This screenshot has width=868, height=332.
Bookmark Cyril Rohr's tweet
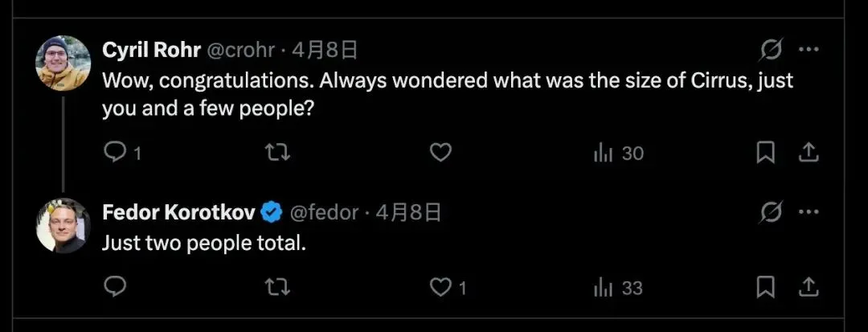tap(766, 152)
